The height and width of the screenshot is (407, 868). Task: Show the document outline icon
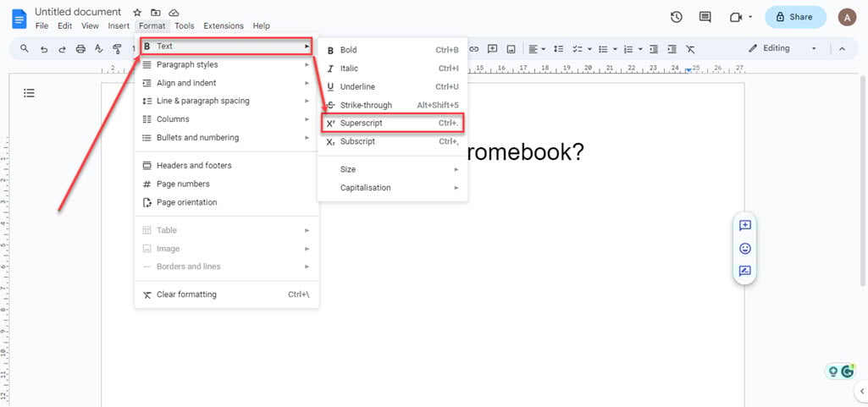click(30, 93)
